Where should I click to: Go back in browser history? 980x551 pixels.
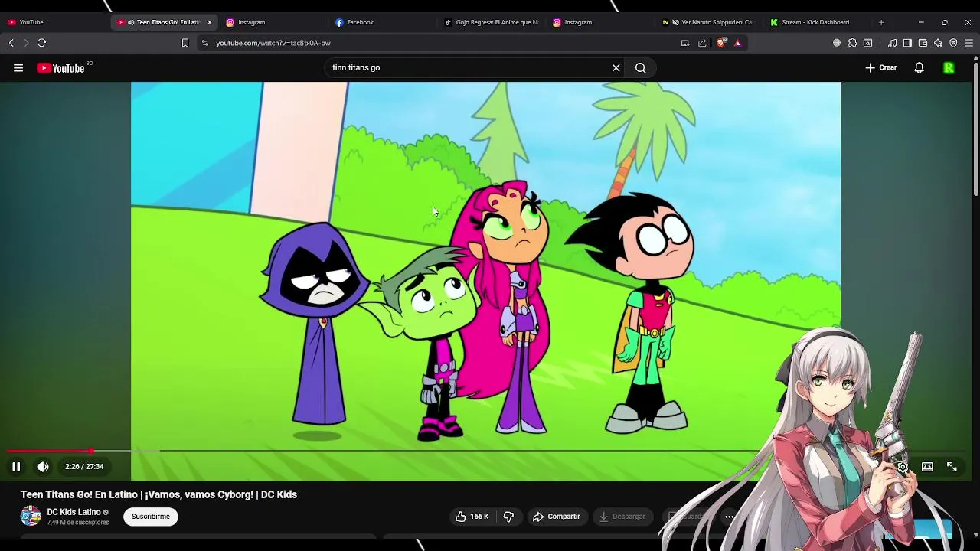(11, 43)
